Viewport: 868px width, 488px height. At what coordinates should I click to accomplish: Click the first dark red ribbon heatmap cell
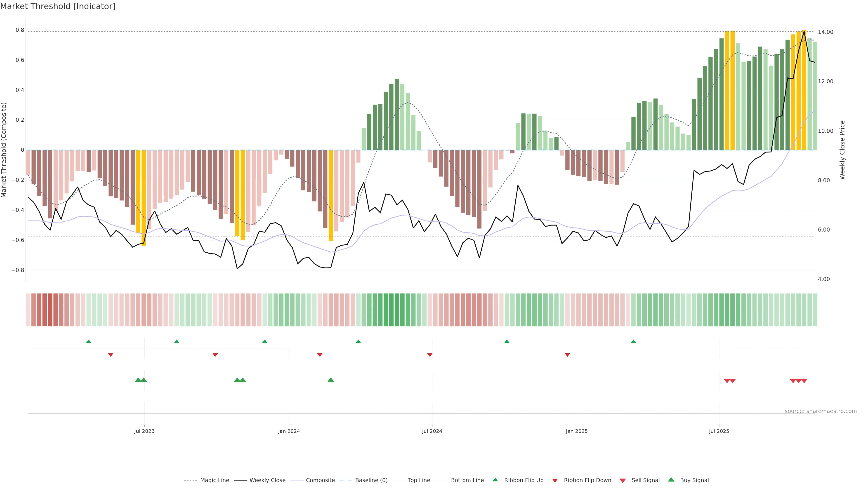[x=33, y=310]
